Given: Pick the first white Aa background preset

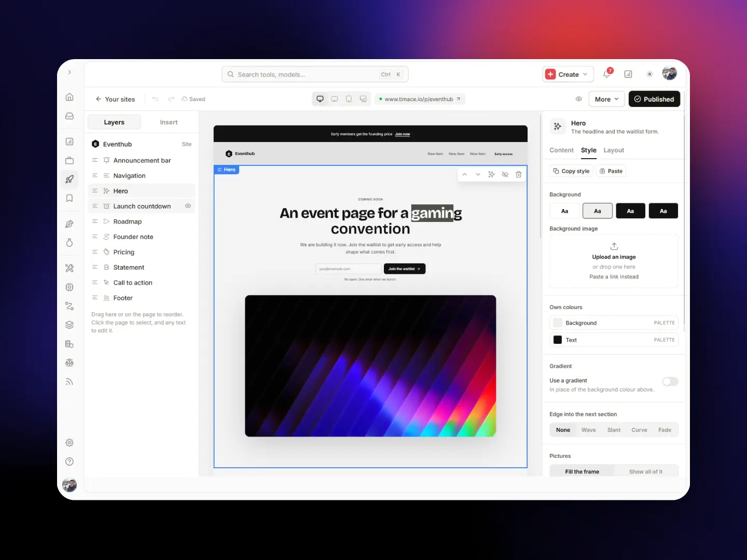Looking at the screenshot, I should click(x=564, y=211).
